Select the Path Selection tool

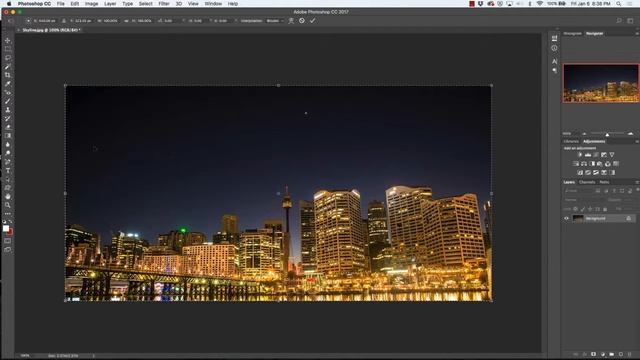8,179
